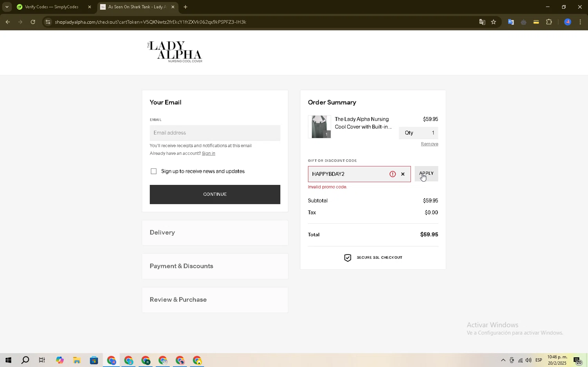View site information icon in address bar

coord(47,22)
